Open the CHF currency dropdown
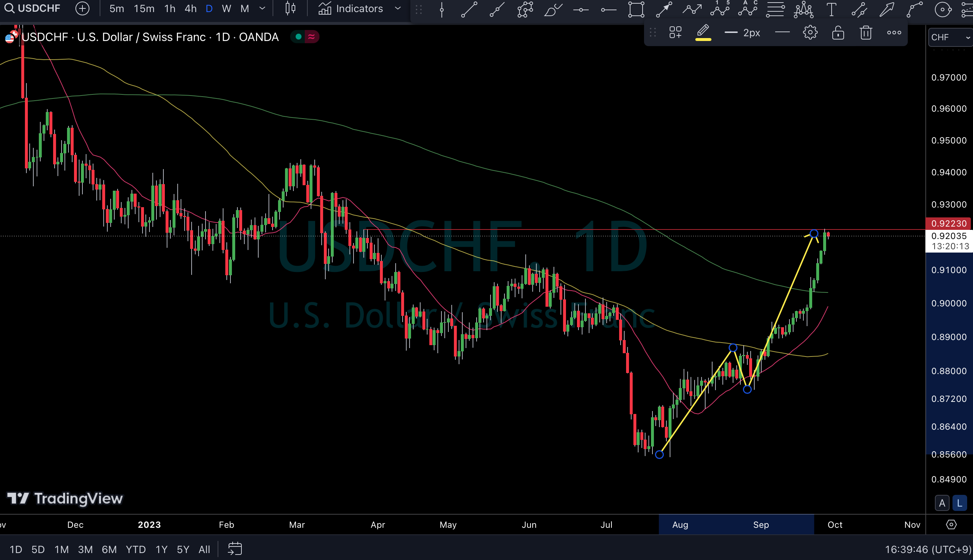973x560 pixels. (x=950, y=37)
